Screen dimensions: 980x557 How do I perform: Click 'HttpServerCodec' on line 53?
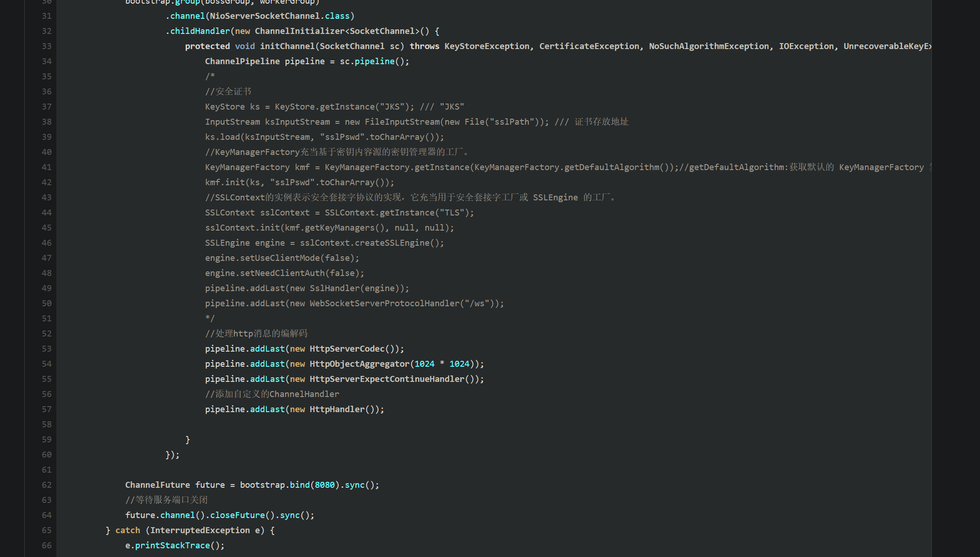pyautogui.click(x=347, y=349)
